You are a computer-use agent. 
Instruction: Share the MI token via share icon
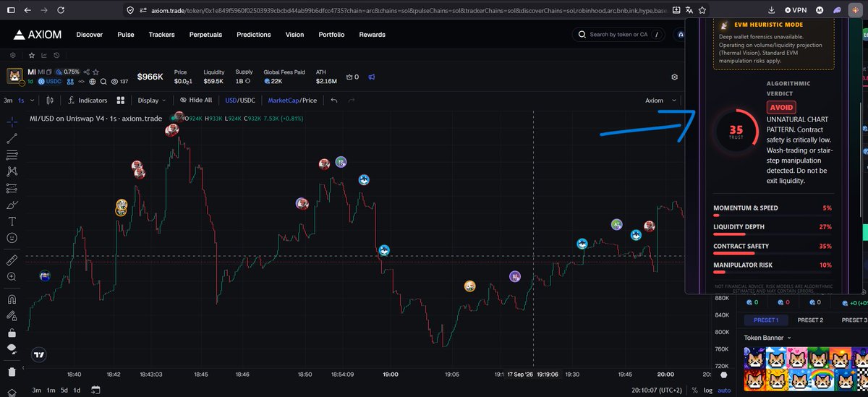[x=87, y=72]
